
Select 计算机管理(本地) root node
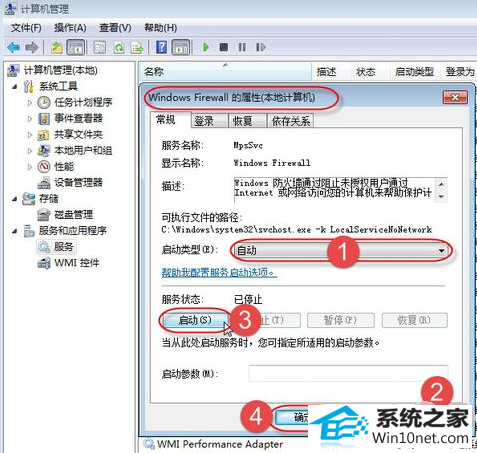(x=60, y=70)
